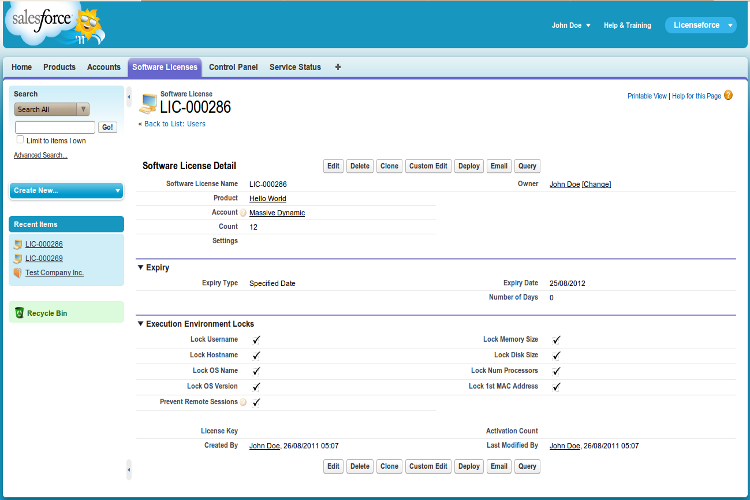750x500 pixels.
Task: Open Search All scope dropdown
Action: [x=52, y=110]
